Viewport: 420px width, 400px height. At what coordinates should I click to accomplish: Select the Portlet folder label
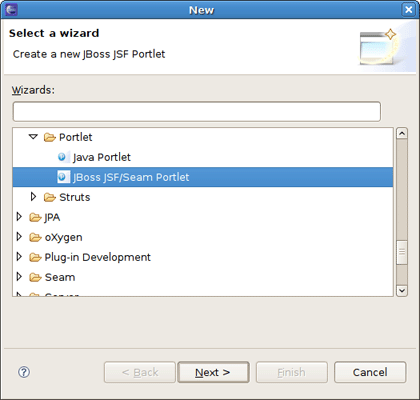76,137
